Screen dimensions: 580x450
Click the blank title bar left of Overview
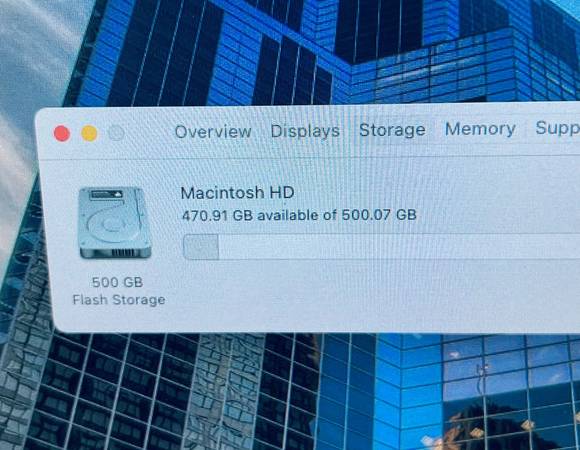pyautogui.click(x=150, y=132)
